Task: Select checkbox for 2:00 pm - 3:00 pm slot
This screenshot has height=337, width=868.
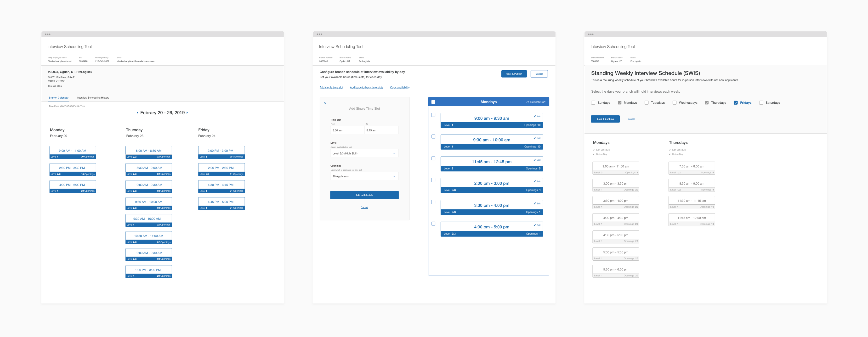Action: 433,180
